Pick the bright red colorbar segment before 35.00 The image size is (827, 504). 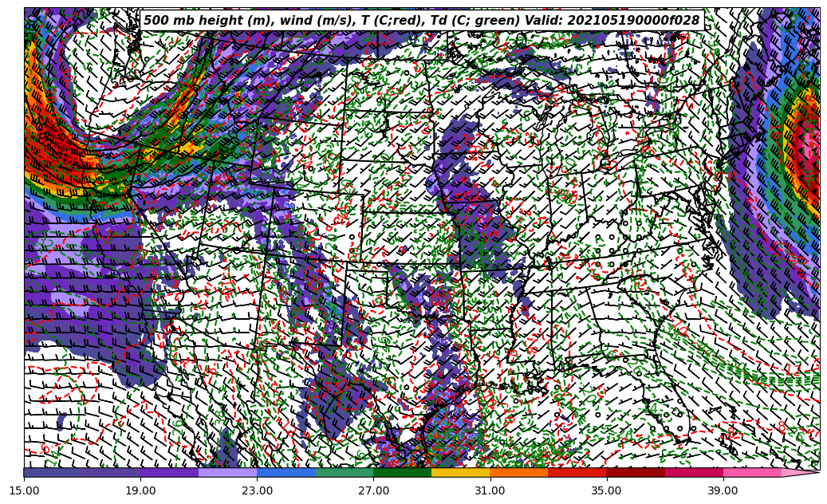(x=577, y=473)
